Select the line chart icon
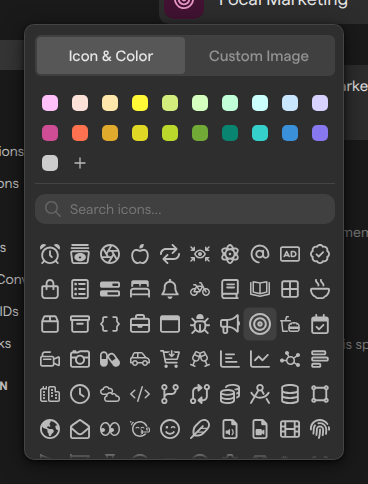 (x=260, y=359)
